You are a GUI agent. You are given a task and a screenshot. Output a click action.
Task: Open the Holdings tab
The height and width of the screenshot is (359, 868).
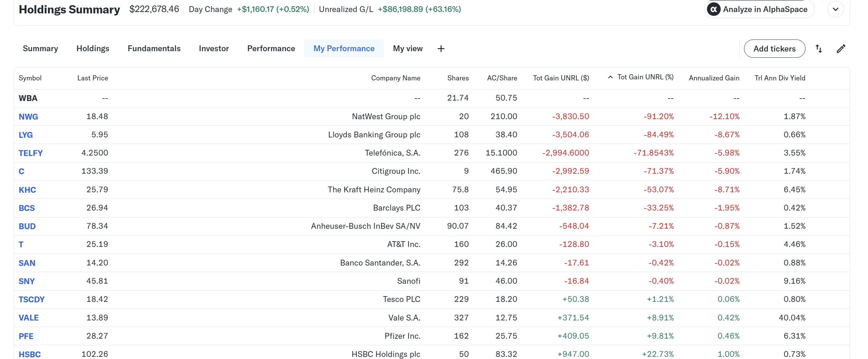(x=93, y=49)
